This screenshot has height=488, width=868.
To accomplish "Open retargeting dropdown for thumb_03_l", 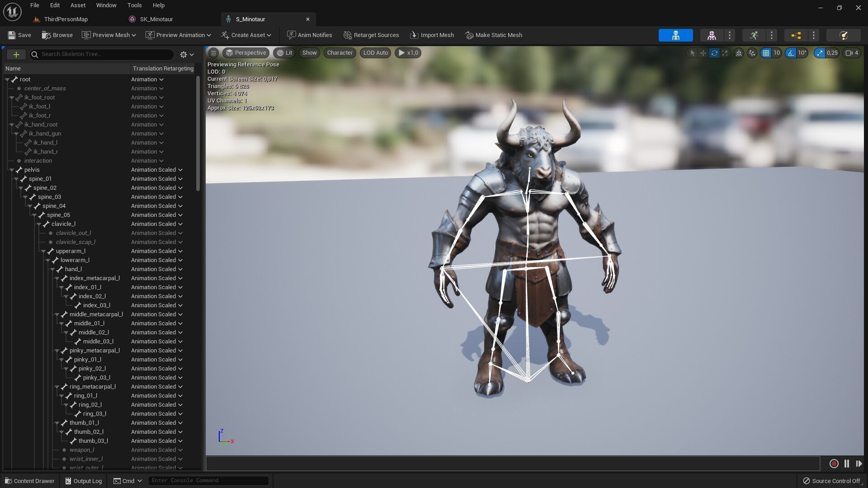I will (x=157, y=441).
